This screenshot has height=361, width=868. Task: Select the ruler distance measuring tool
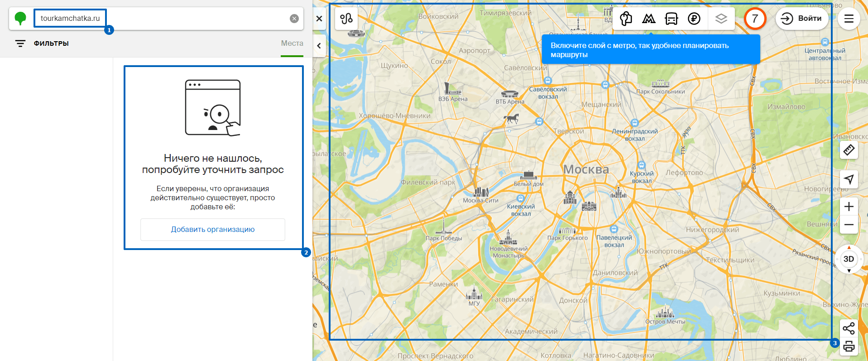coord(849,150)
